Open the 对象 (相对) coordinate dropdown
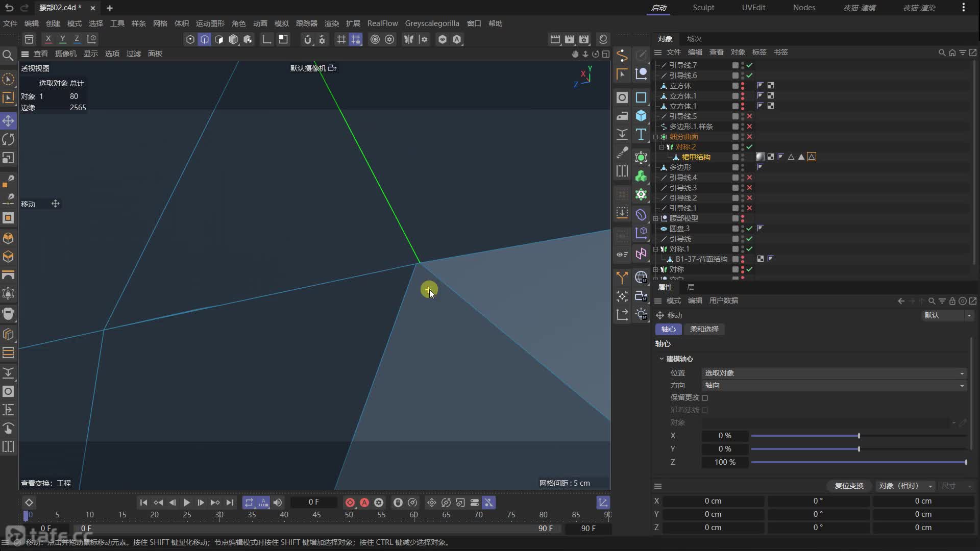980x551 pixels. 906,486
